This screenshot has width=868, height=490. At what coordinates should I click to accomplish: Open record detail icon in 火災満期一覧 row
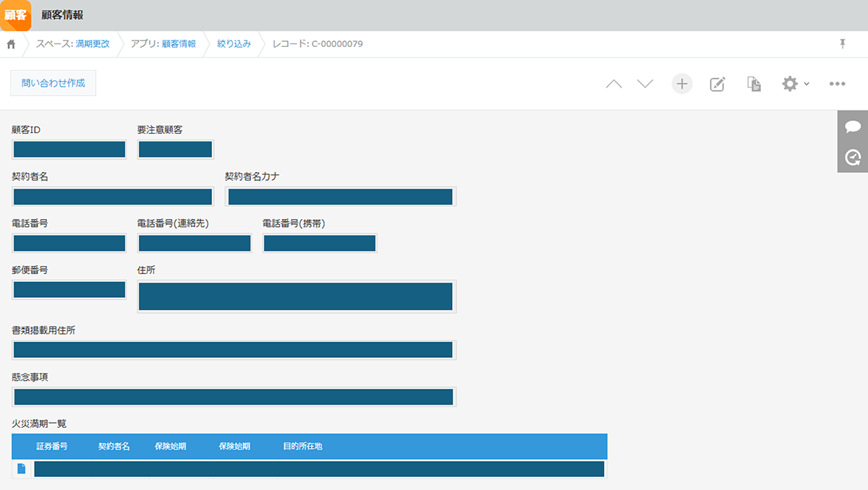coord(22,469)
